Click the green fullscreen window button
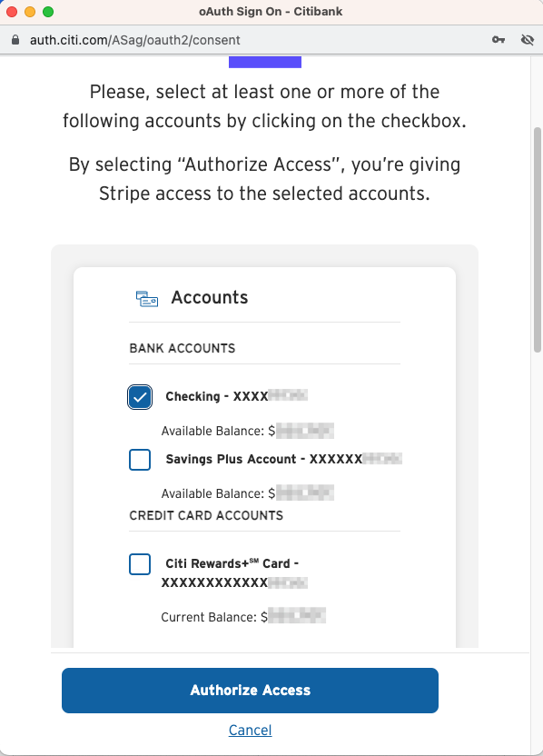Screen dimensions: 543x756 pyautogui.click(x=48, y=12)
